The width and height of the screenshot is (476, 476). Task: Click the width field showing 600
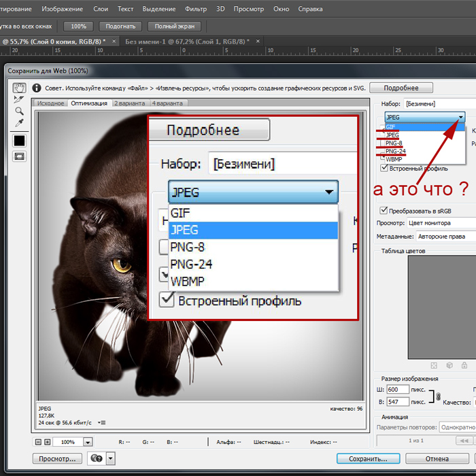coord(398,390)
